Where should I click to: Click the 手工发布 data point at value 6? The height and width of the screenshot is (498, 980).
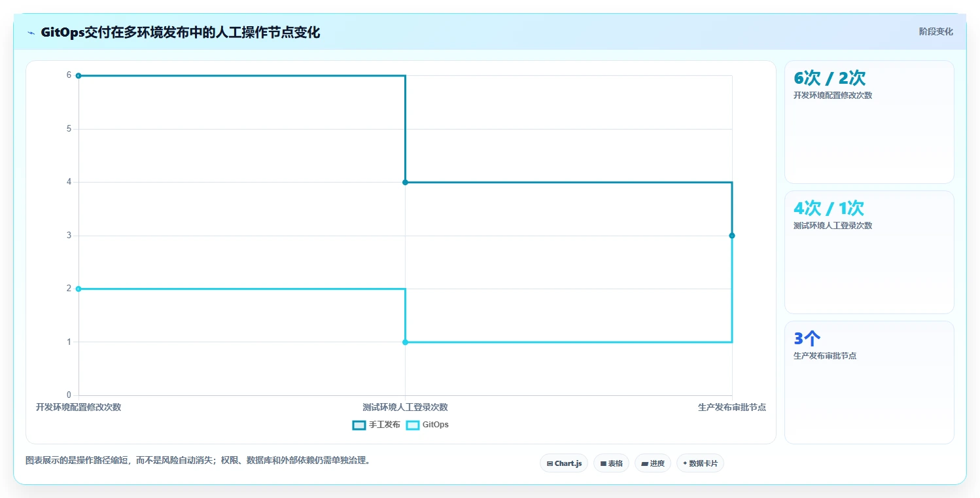click(79, 76)
